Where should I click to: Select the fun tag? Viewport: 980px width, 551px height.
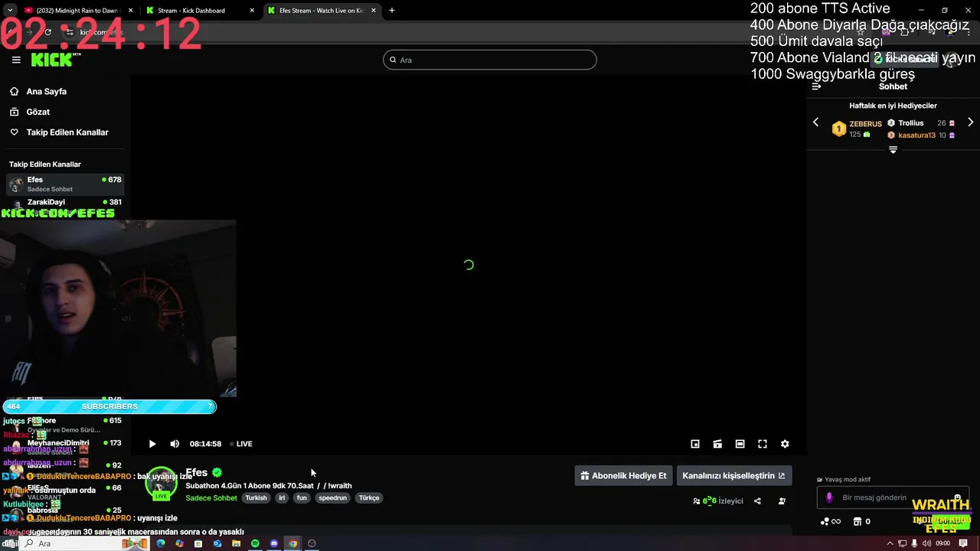coord(302,498)
